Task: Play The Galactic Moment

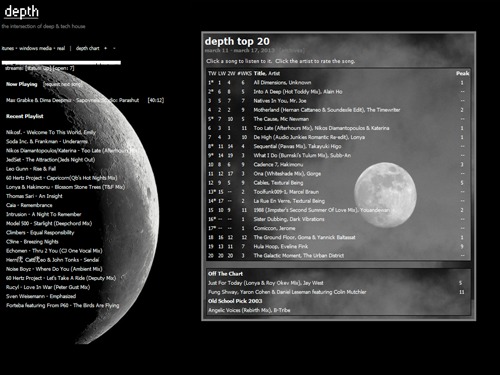Action: pyautogui.click(x=277, y=256)
